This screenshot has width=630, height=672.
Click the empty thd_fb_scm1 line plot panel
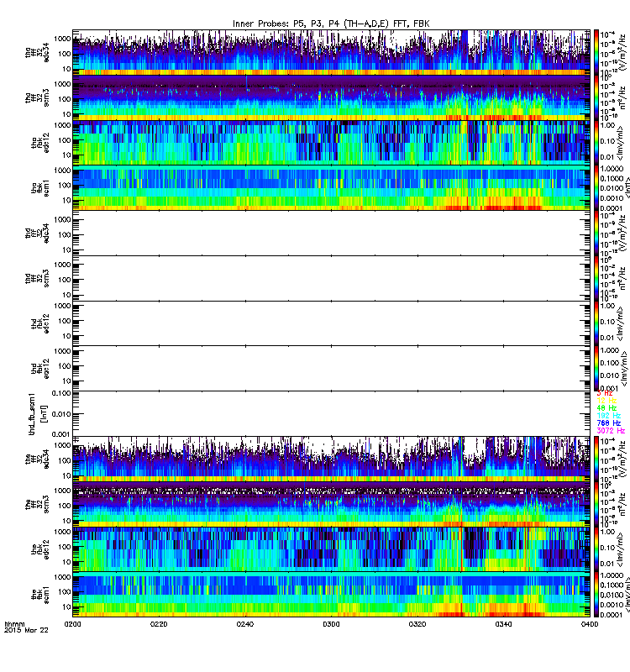[331, 414]
